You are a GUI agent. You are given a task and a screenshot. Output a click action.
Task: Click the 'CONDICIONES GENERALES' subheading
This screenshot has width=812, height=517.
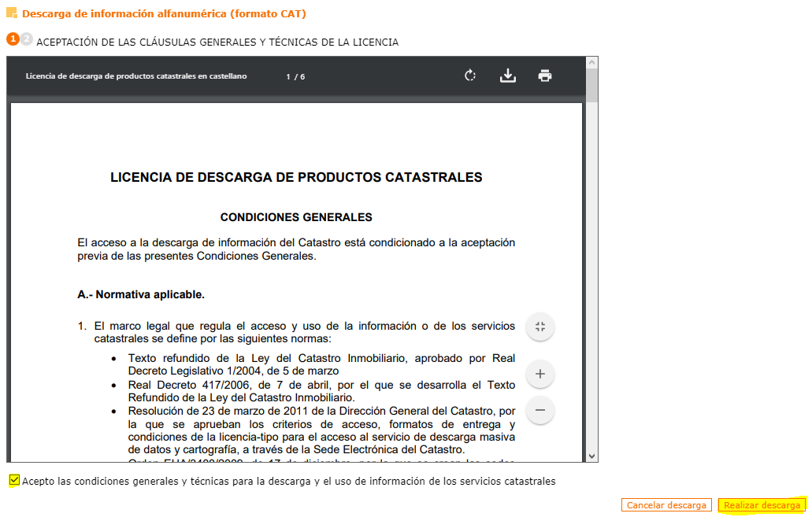pos(296,217)
